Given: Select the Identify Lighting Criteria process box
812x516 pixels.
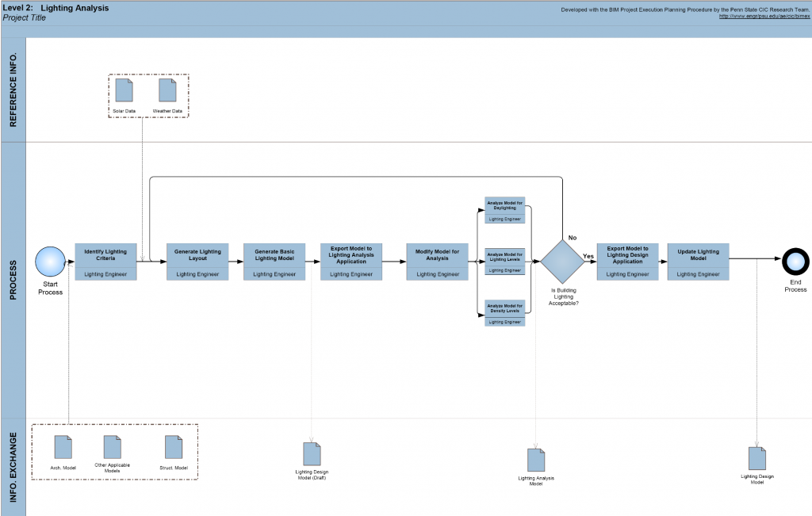Looking at the screenshot, I should tap(105, 261).
